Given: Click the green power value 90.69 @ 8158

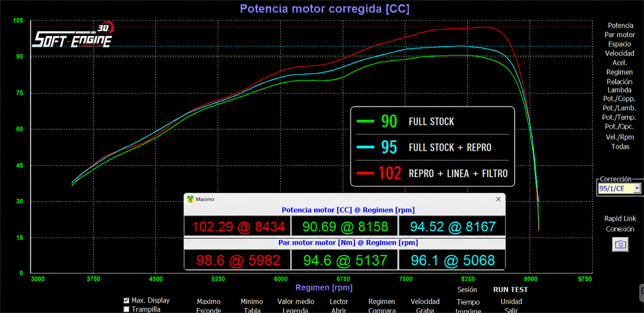Looking at the screenshot, I should click(345, 227).
